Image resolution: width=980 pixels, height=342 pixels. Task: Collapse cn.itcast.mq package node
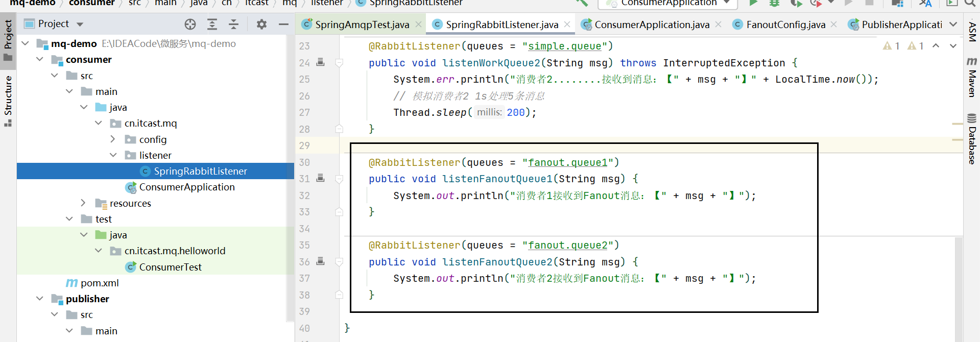99,123
